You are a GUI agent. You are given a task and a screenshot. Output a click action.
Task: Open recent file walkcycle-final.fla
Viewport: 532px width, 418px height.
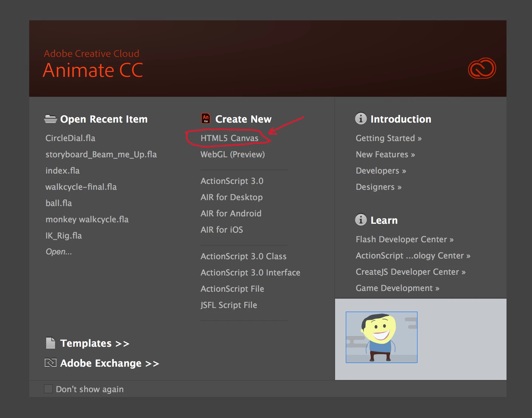81,187
